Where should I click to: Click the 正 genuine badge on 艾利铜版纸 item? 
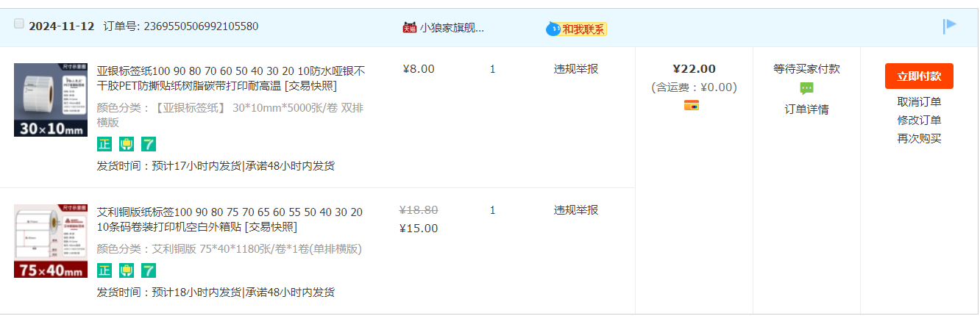pos(104,270)
